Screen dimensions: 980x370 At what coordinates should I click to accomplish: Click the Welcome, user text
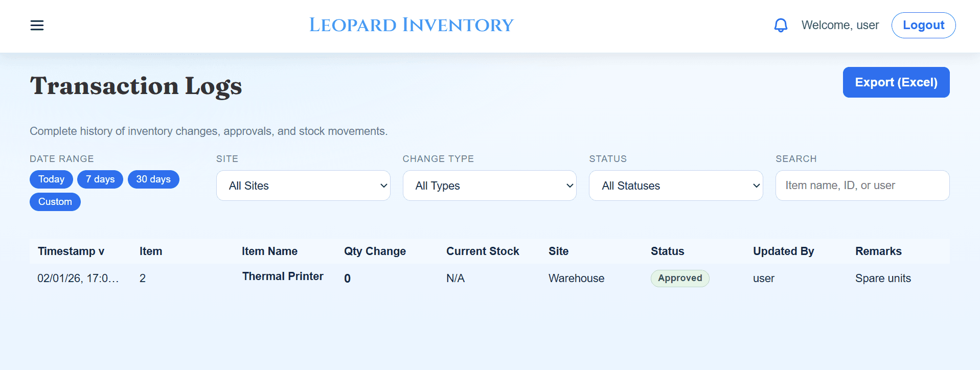tap(840, 25)
